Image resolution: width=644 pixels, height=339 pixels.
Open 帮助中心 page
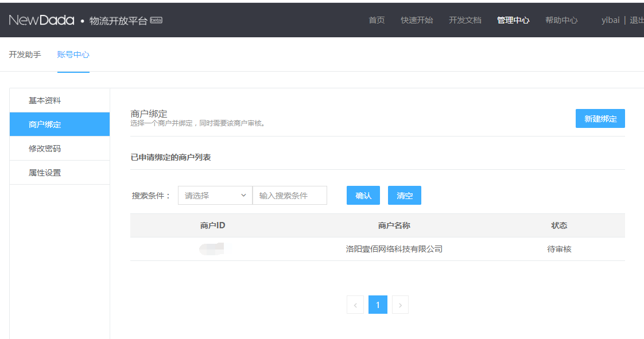pos(561,20)
